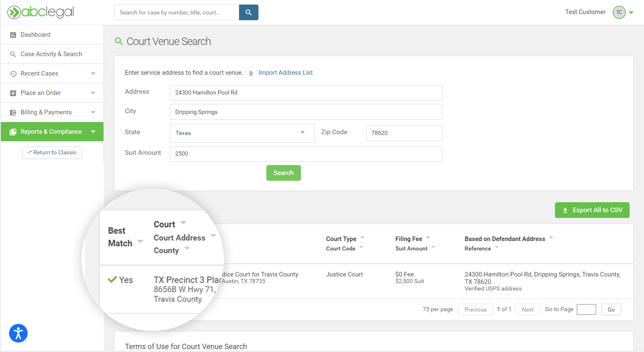The height and width of the screenshot is (352, 644).
Task: Open the State dropdown showing Texas
Action: 242,133
